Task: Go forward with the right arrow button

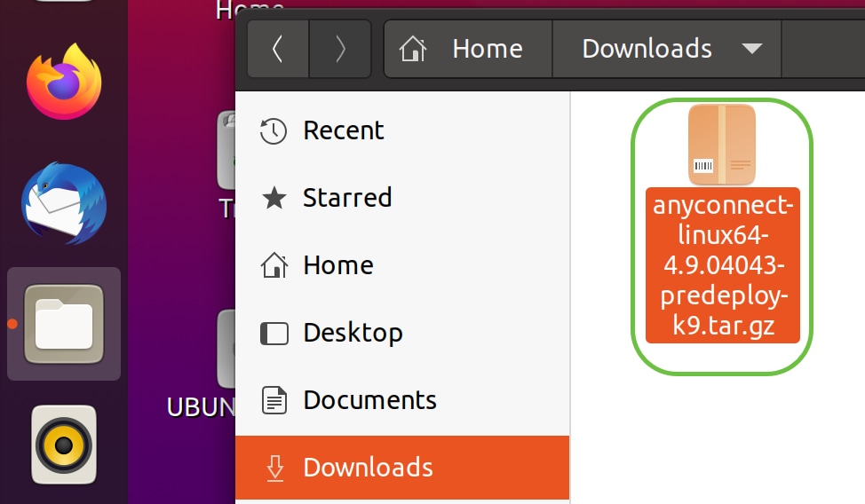Action: tap(340, 49)
